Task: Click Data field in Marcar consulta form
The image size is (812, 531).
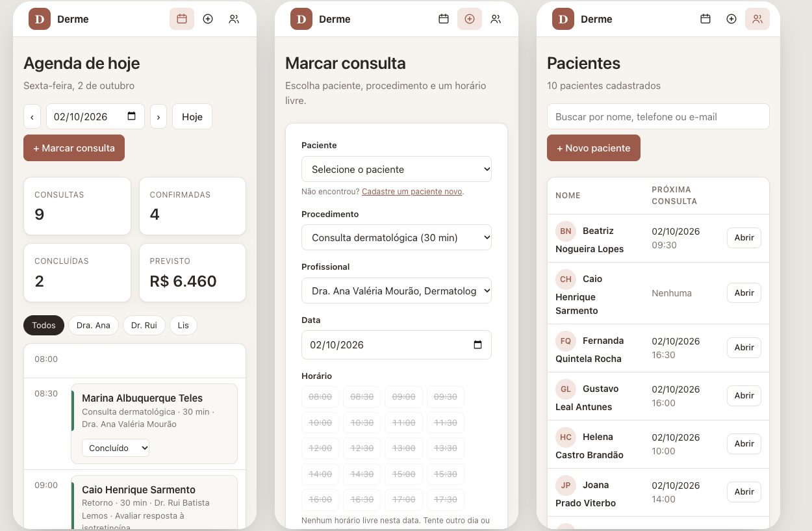Action: (396, 344)
